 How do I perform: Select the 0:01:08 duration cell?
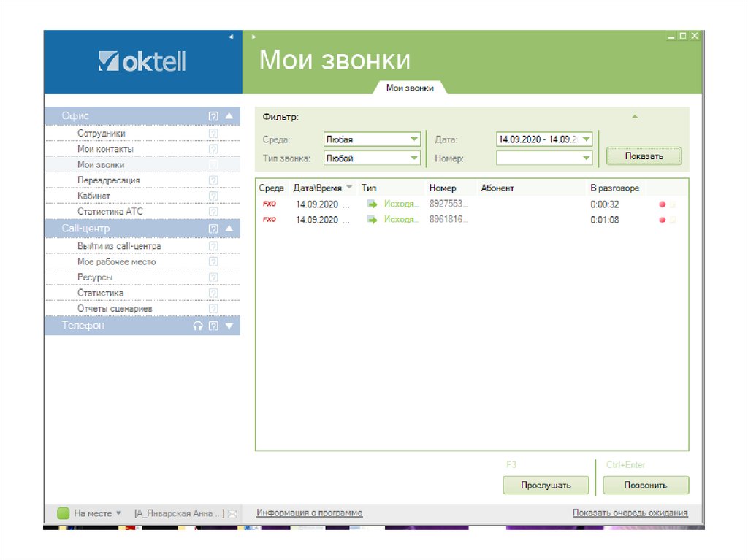pyautogui.click(x=604, y=220)
